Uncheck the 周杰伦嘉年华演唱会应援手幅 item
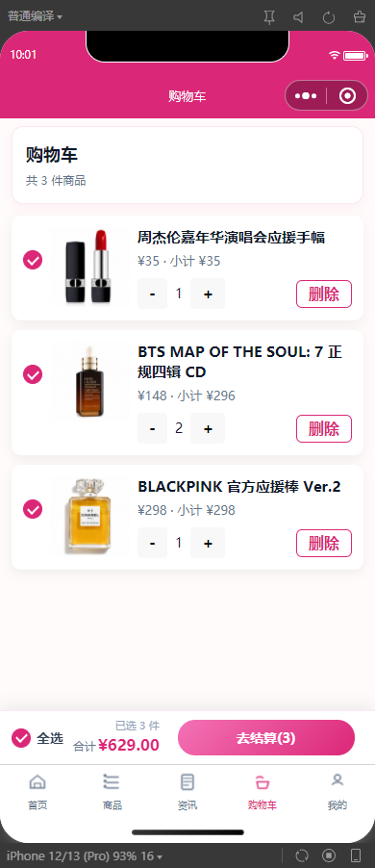 pyautogui.click(x=33, y=260)
